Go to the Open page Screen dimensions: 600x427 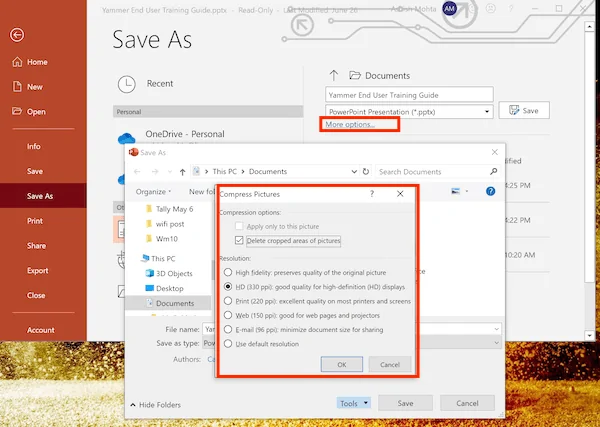pos(29,112)
